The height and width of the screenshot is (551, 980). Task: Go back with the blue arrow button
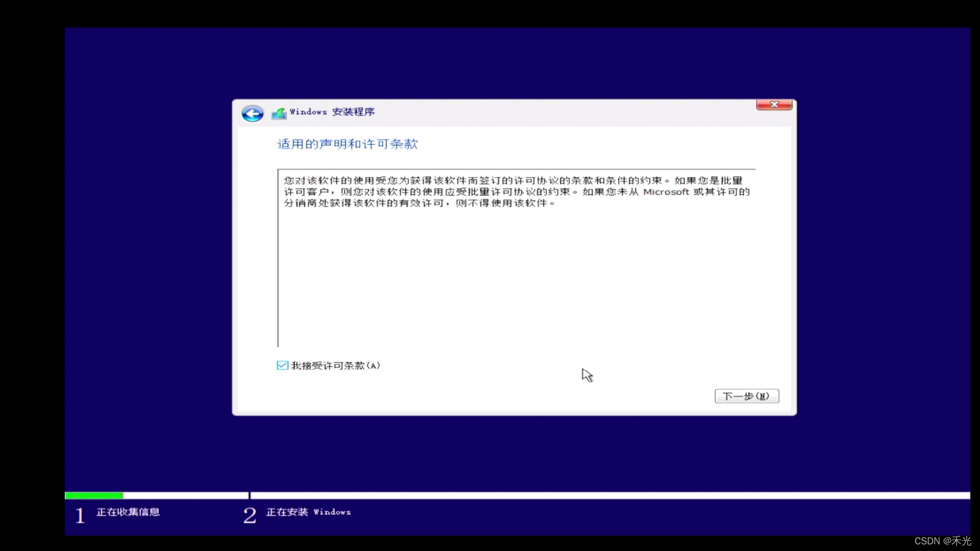click(252, 113)
